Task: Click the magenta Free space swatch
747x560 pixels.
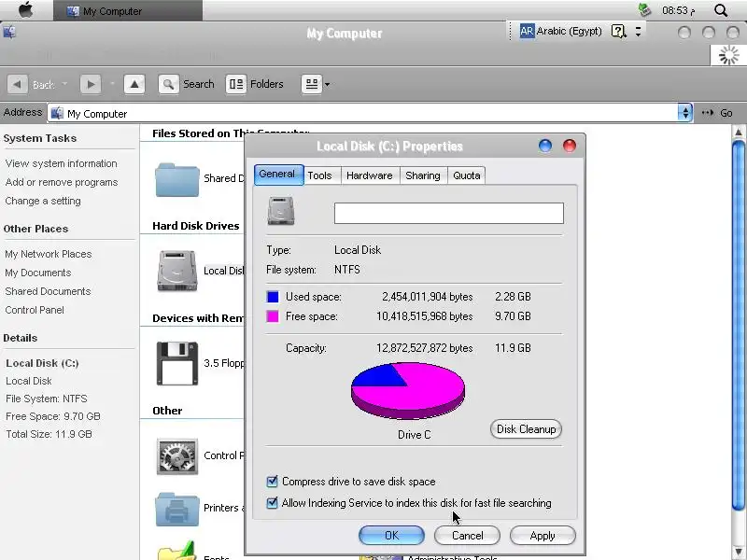Action: tap(273, 316)
